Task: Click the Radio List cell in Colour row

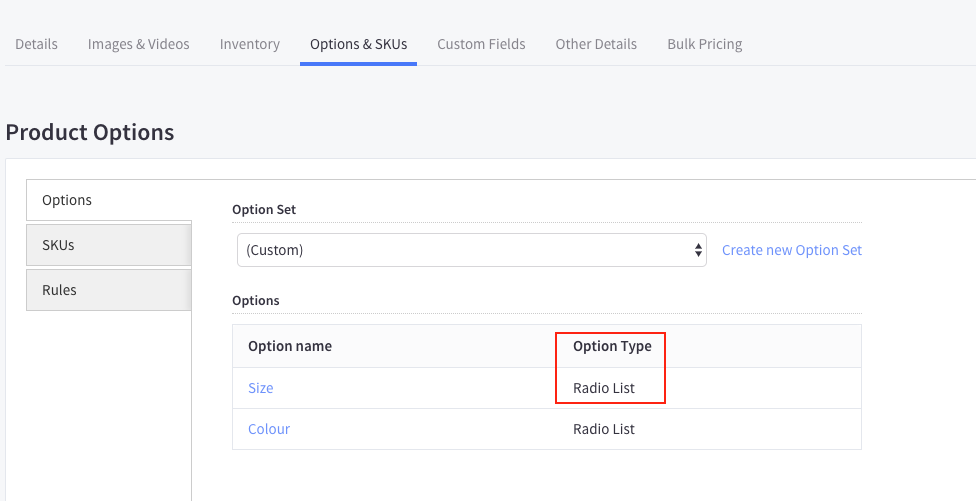Action: (x=604, y=429)
